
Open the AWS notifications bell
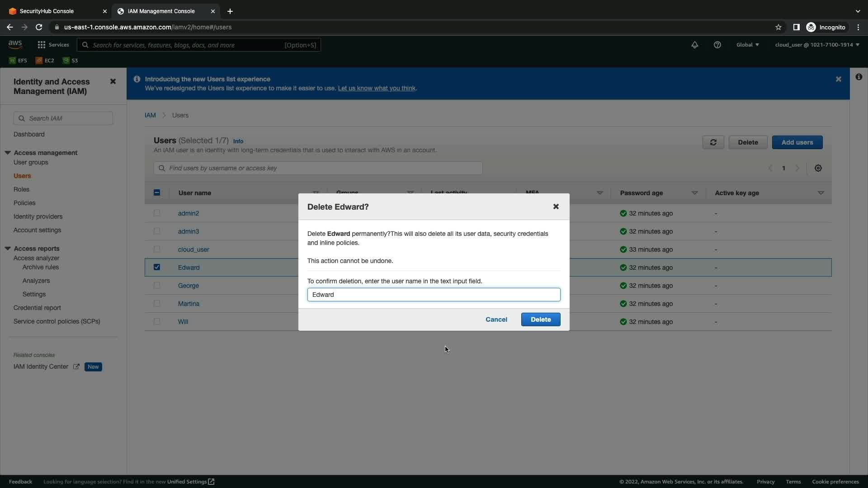694,45
